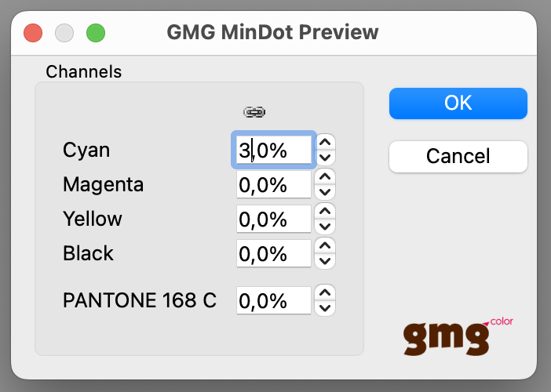
Task: Decrease the Cyan value with down arrow
Action: [x=325, y=158]
